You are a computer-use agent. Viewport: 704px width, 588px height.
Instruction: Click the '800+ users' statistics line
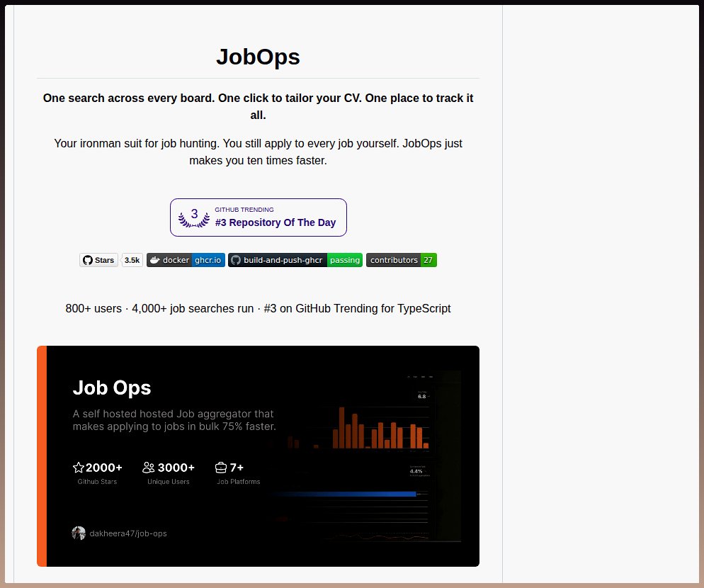coord(259,309)
